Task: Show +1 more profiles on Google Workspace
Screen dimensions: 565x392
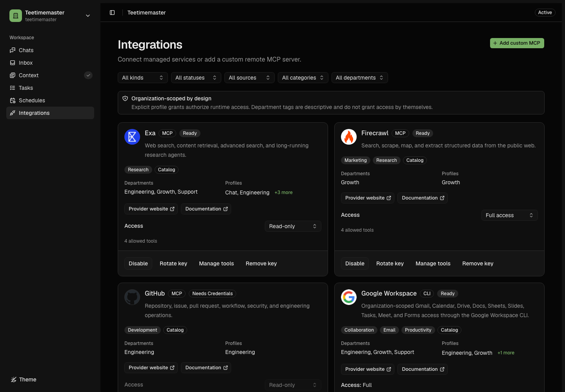Action: pos(506,353)
